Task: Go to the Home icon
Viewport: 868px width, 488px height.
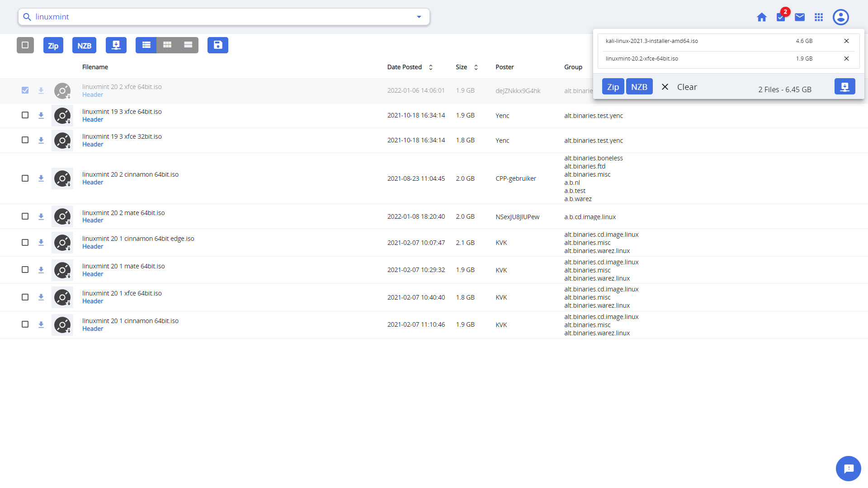Action: pyautogui.click(x=762, y=17)
